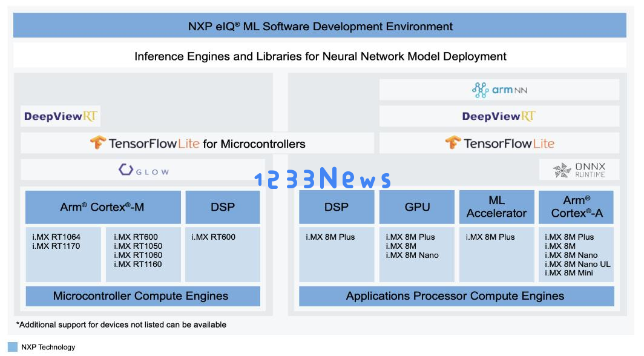
Task: Select the i.MX RT1160 text
Action: 138,264
